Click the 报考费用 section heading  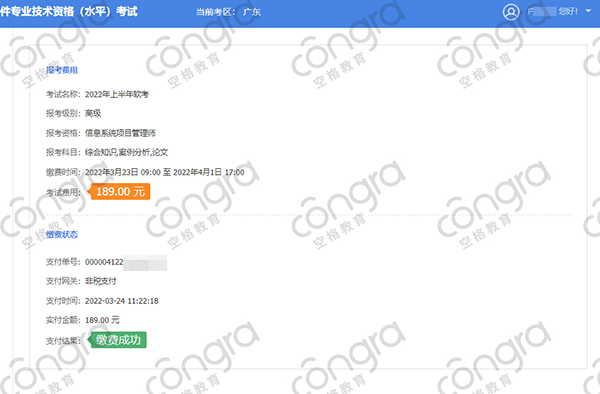pos(62,70)
